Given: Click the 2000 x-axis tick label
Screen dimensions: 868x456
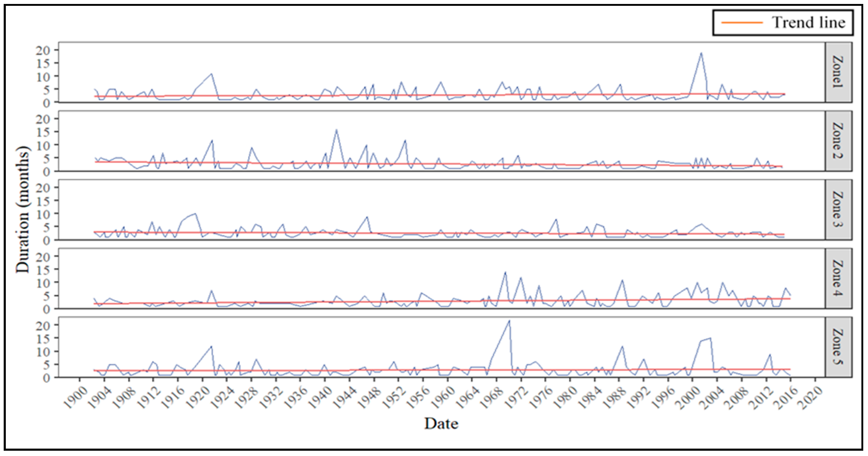Looking at the screenshot, I should point(687,398).
